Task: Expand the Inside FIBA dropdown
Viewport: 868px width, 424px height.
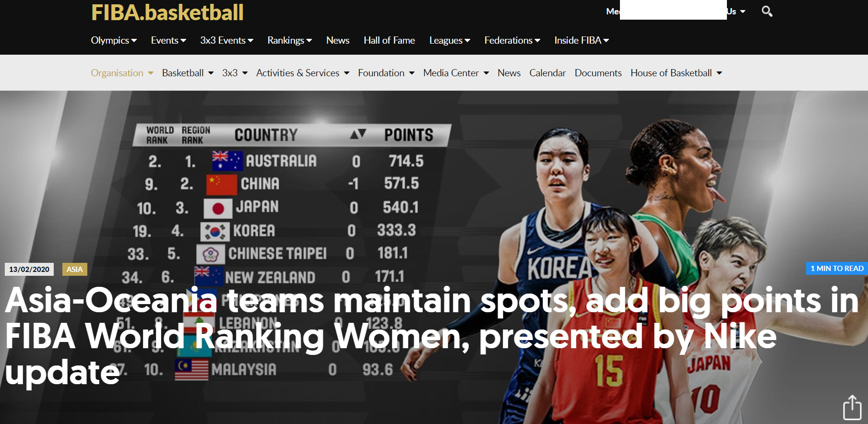Action: (x=582, y=40)
